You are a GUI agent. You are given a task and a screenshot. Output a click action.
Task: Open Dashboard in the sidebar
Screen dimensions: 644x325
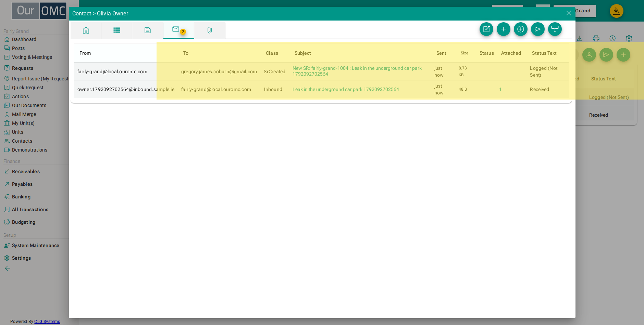click(x=24, y=39)
